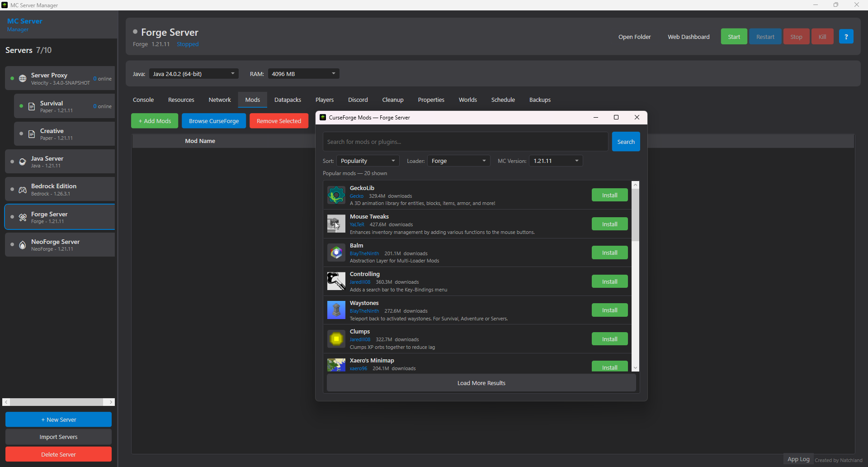Select the Survival server entry
Viewport: 868px width, 467px height.
pos(64,106)
